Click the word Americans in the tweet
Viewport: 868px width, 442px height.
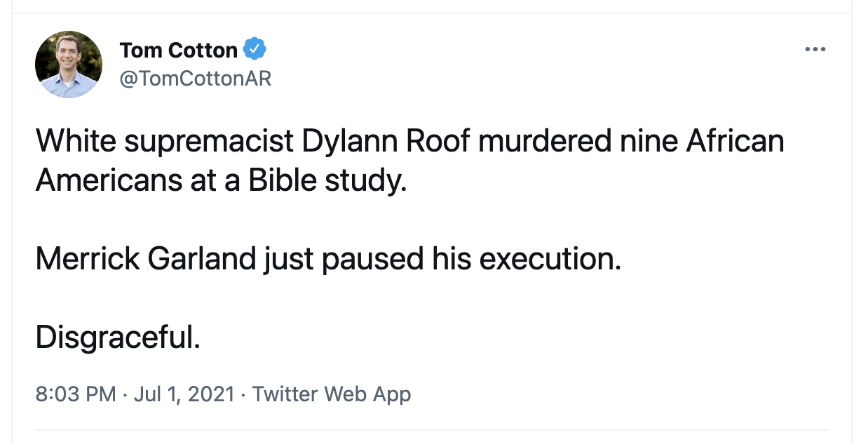[x=108, y=181]
